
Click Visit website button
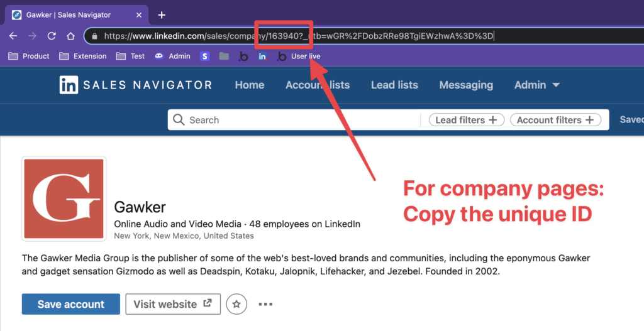point(173,304)
